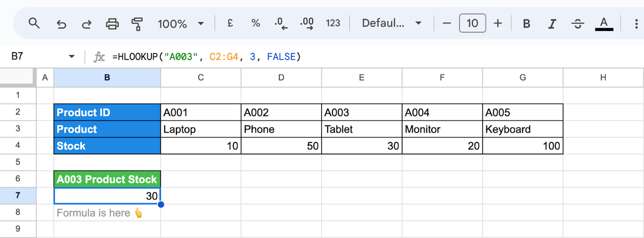The width and height of the screenshot is (644, 238).
Task: Select cell containing A001
Action: point(201,112)
